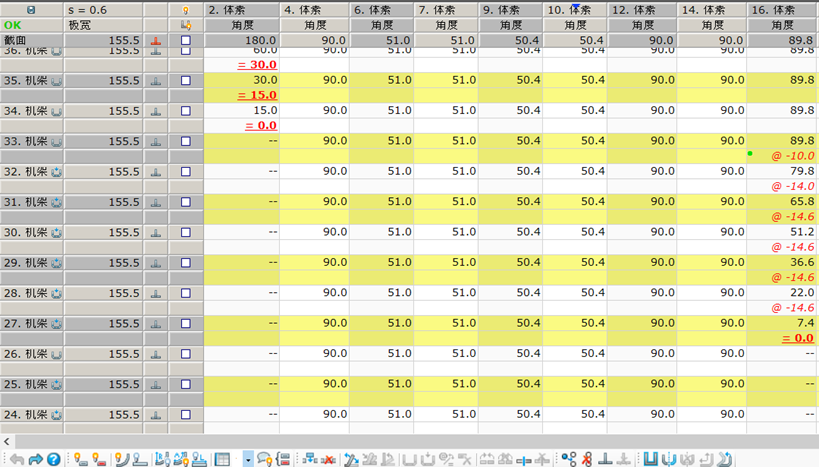Click the light bulb with curved profile icon
819x467 pixels.
point(122,459)
